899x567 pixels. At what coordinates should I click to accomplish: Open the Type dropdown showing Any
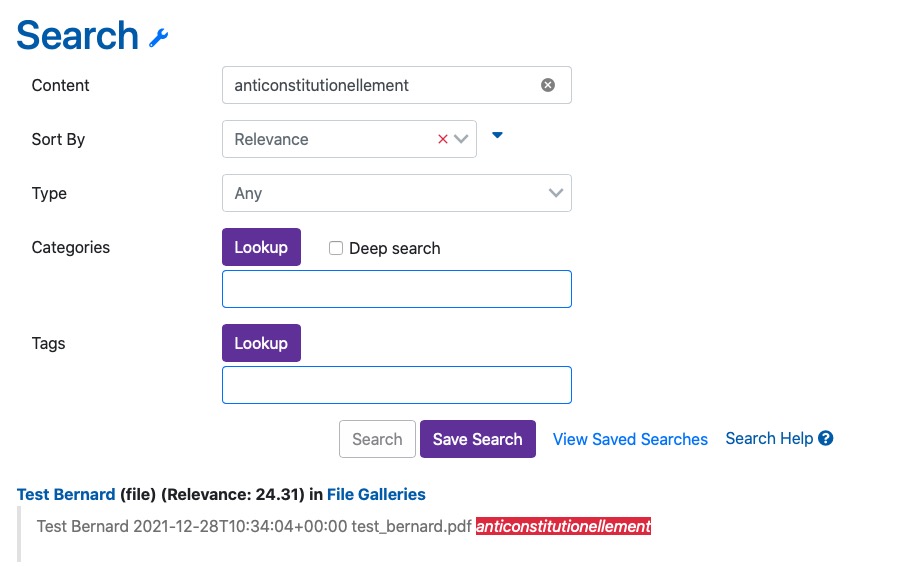pos(396,193)
